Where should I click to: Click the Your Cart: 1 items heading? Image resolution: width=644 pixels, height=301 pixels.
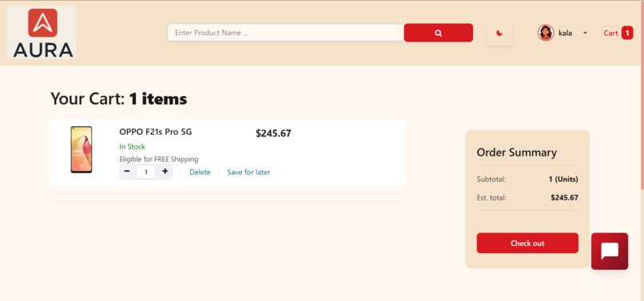[119, 99]
